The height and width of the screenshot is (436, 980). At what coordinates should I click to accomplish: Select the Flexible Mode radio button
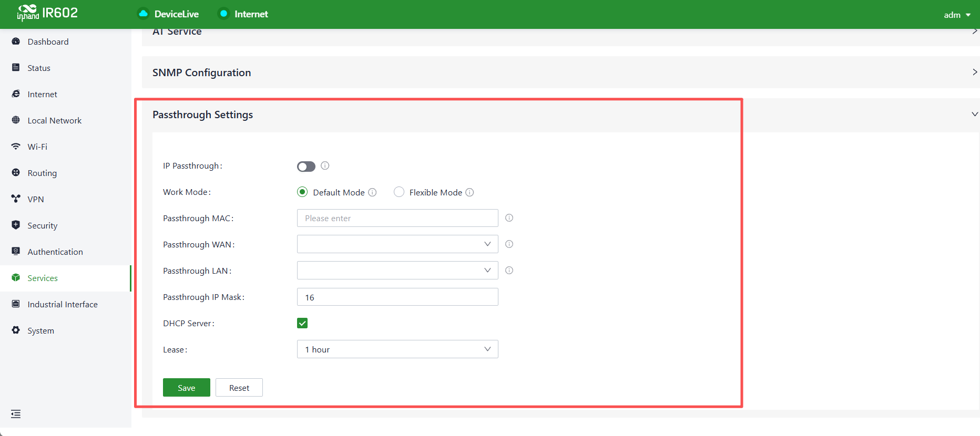point(399,192)
